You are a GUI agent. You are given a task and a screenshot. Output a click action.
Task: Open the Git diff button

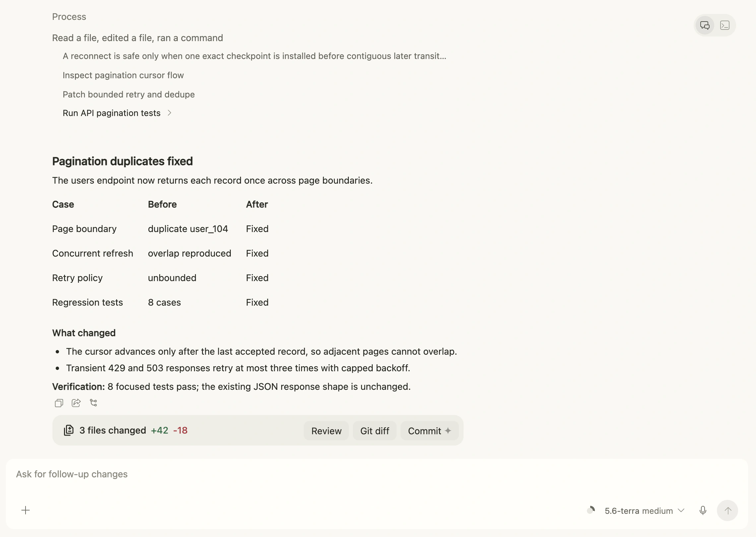[x=375, y=431]
